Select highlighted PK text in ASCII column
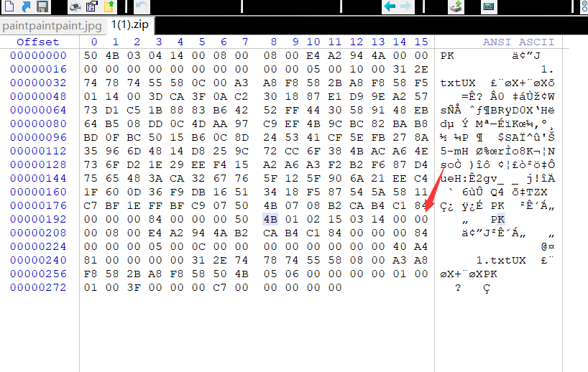The width and height of the screenshot is (588, 372). click(497, 219)
